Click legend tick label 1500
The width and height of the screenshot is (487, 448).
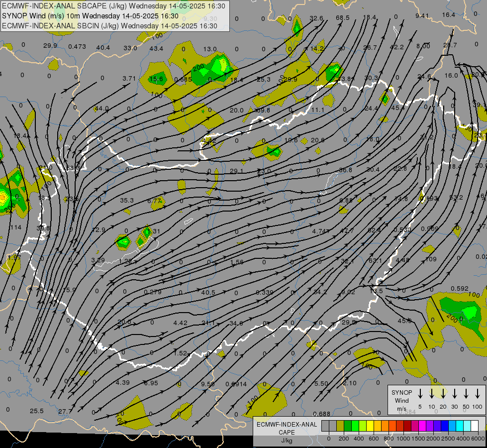(x=418, y=439)
